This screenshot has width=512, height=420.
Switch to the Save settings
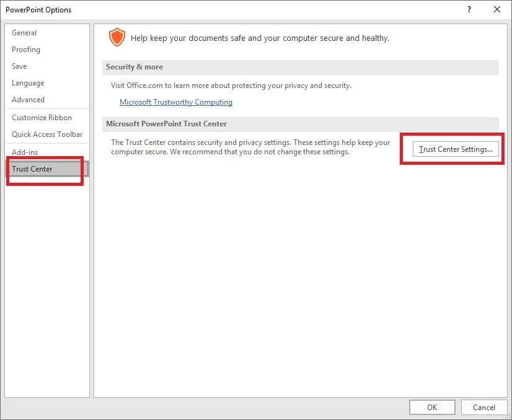point(19,66)
